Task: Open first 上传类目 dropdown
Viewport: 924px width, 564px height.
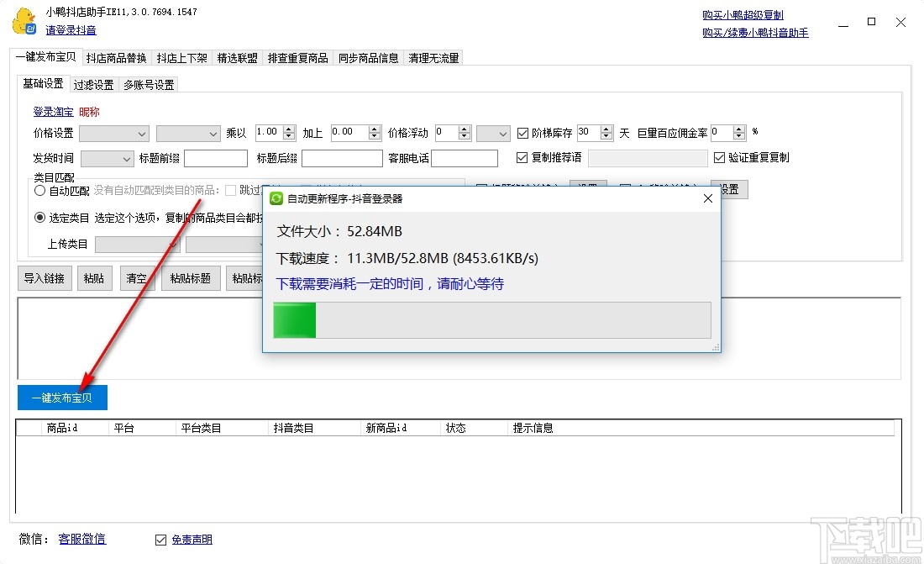Action: coord(137,244)
